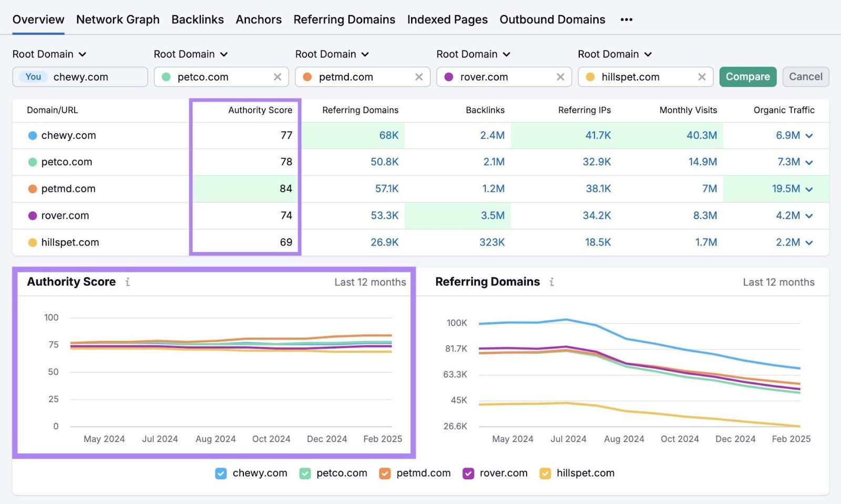The width and height of the screenshot is (841, 504).
Task: Expand chewy.com Organic Traffic details chevron
Action: tap(808, 135)
